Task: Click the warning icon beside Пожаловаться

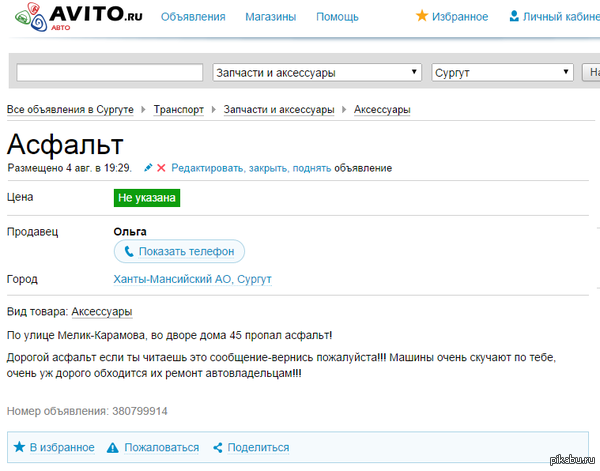Action: (113, 448)
